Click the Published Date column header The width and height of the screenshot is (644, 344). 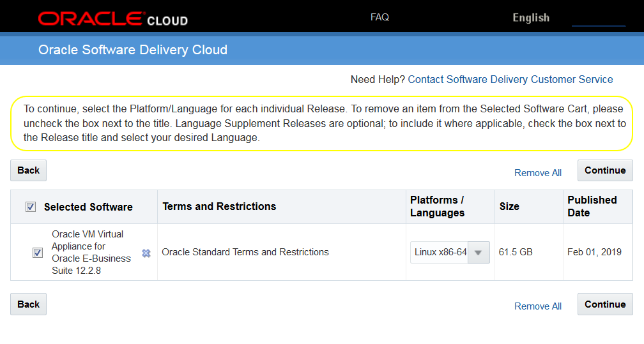click(592, 206)
